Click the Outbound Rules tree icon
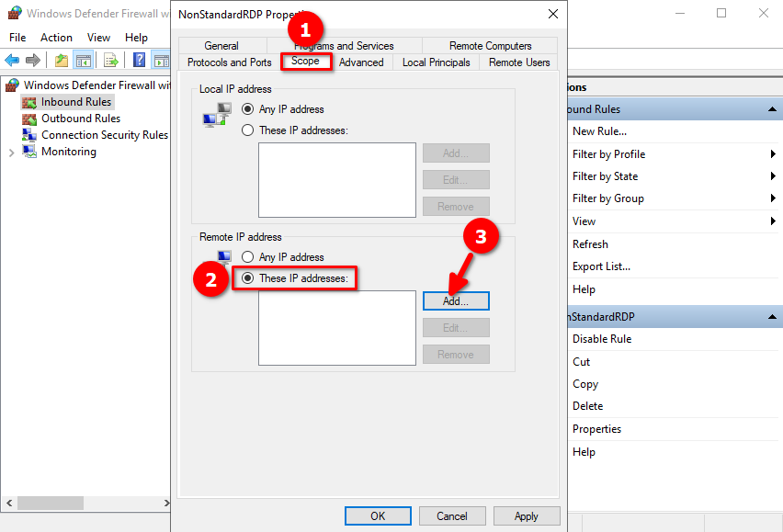 [x=29, y=119]
